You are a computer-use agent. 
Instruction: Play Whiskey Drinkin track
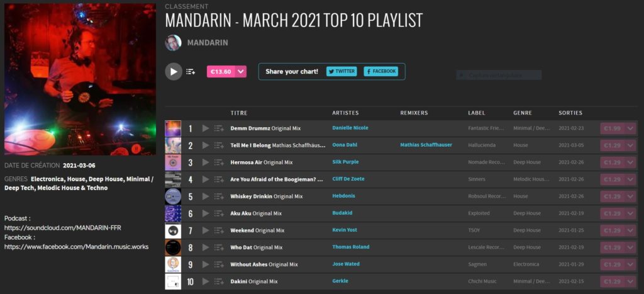click(x=206, y=196)
